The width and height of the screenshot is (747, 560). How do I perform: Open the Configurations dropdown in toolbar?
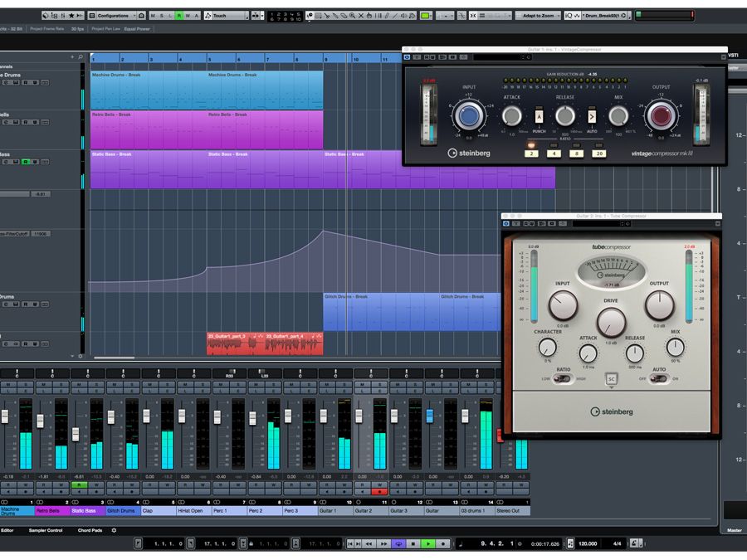112,16
